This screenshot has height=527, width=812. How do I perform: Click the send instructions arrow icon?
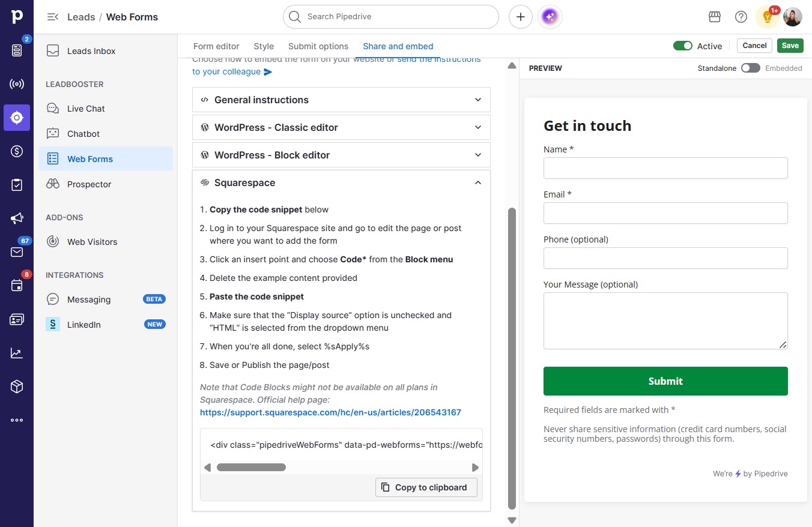[268, 72]
